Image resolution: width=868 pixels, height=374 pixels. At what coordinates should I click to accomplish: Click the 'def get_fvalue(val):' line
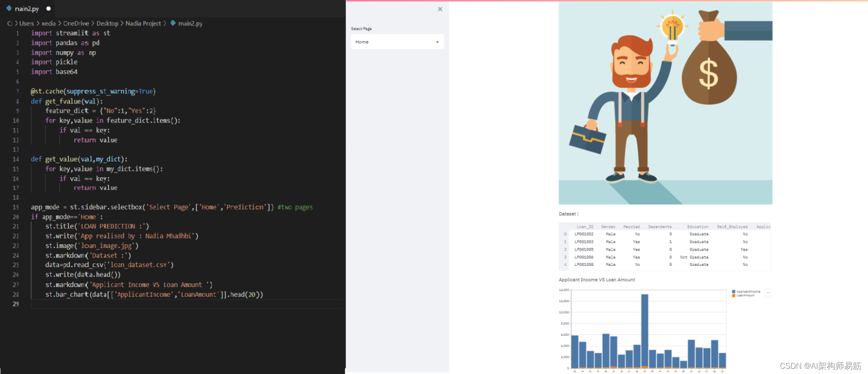pyautogui.click(x=67, y=101)
